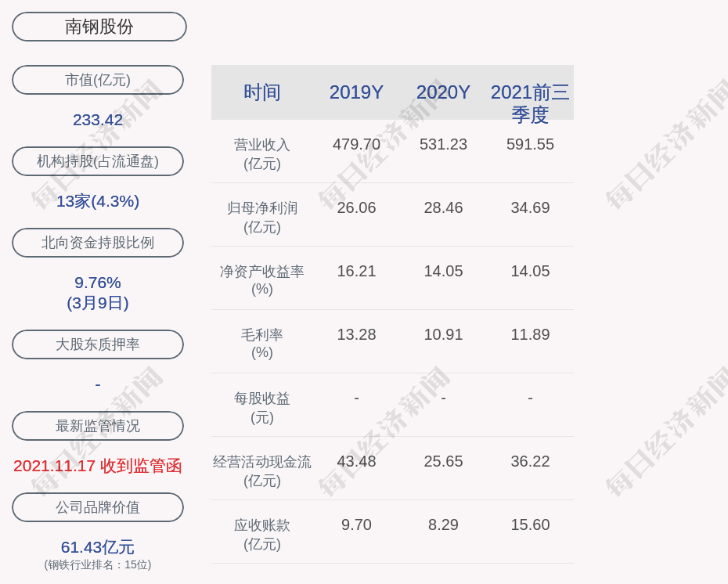Click the dash under 大股东质押率

98,384
